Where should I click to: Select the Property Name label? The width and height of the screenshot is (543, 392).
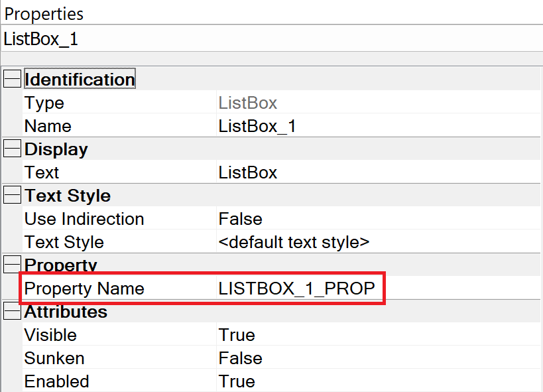(x=76, y=289)
